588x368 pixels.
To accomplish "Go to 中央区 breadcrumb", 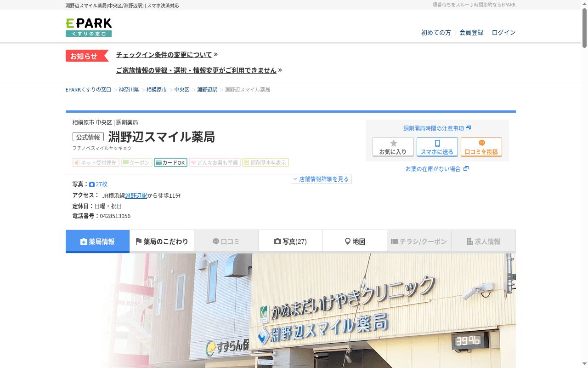I will 182,90.
